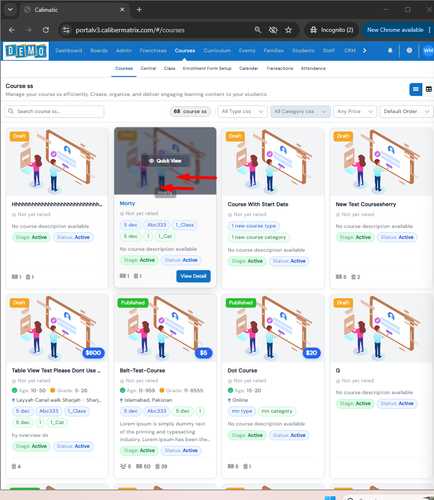
Task: Open Chrome tab search dropdown arrow
Action: [x=10, y=9]
